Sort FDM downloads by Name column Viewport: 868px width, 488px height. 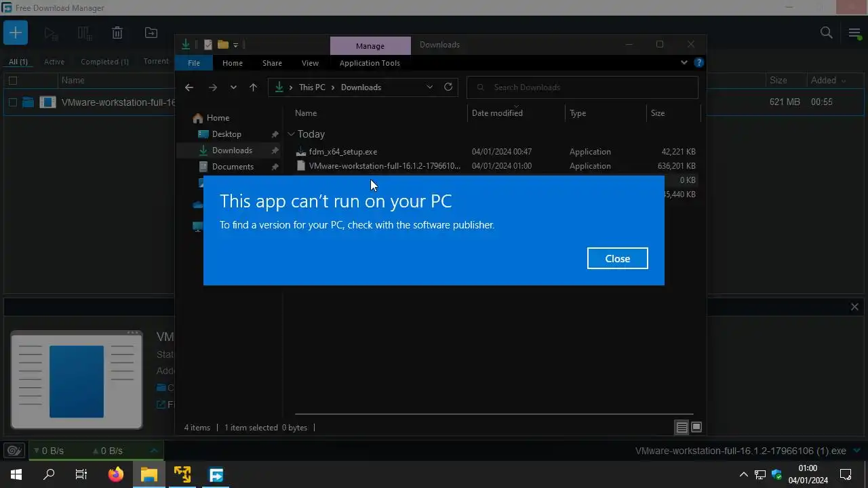(x=73, y=80)
